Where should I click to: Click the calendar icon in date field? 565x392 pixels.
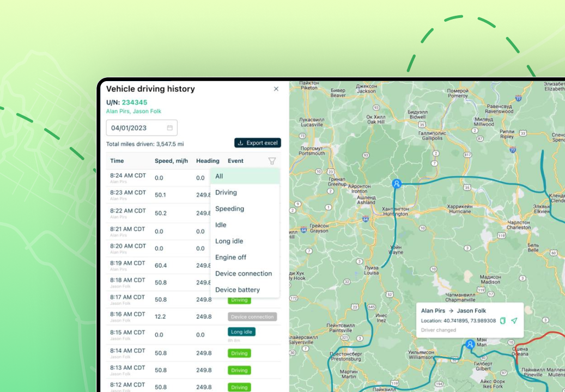click(x=169, y=128)
